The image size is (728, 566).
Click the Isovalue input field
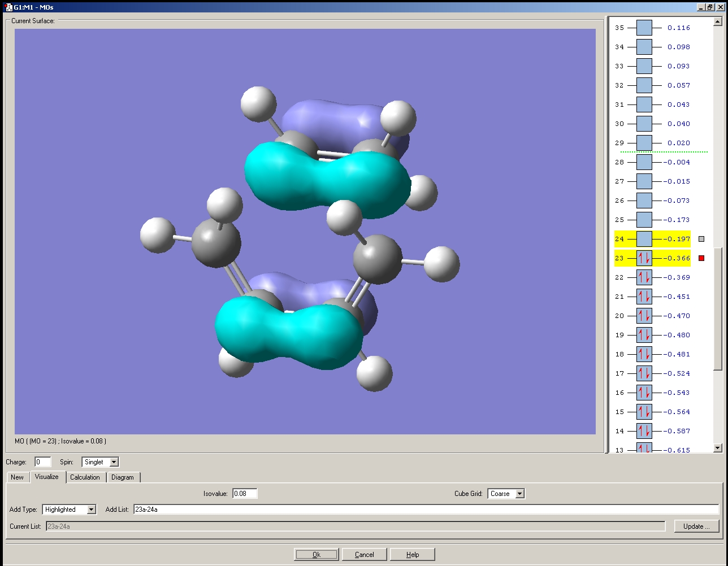point(244,494)
